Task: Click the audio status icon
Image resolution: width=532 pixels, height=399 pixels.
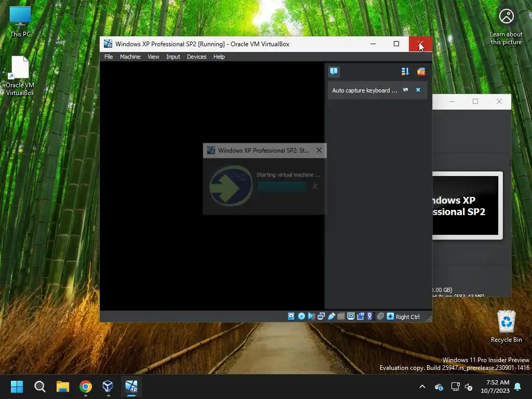Action: [x=311, y=316]
